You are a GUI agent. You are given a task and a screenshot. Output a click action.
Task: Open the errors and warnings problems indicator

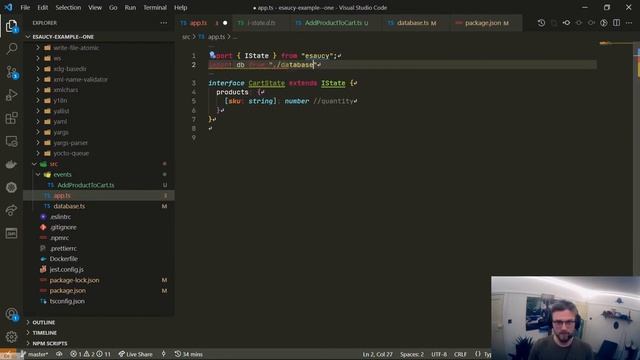90,354
